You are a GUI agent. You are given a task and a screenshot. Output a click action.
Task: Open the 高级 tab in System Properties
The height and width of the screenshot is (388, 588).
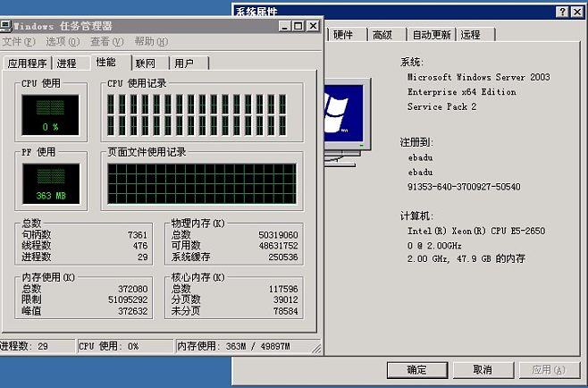point(387,35)
